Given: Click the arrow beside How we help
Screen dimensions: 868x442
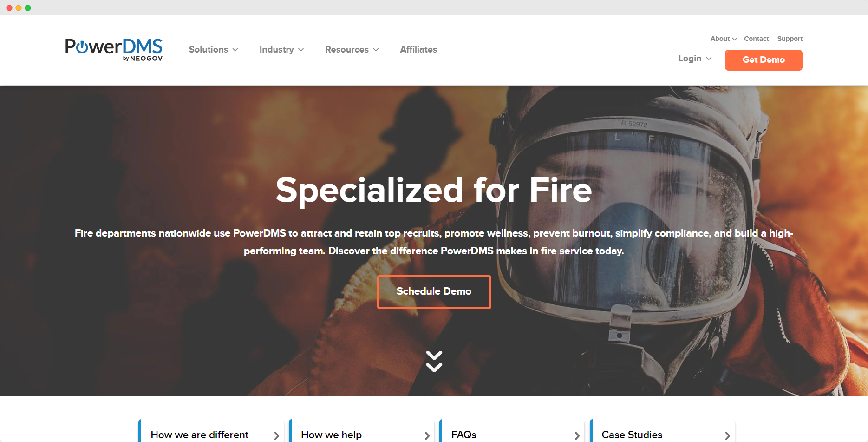Looking at the screenshot, I should [x=427, y=435].
